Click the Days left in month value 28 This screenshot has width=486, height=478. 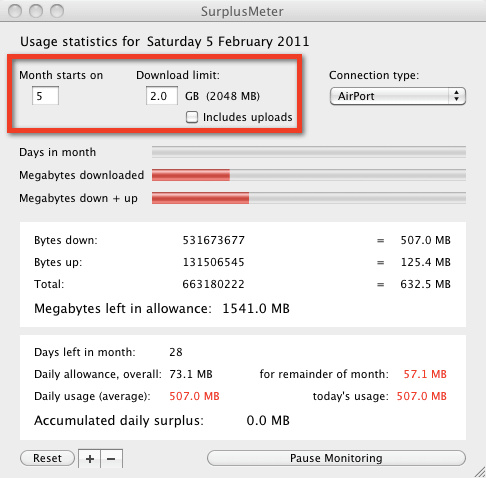176,352
